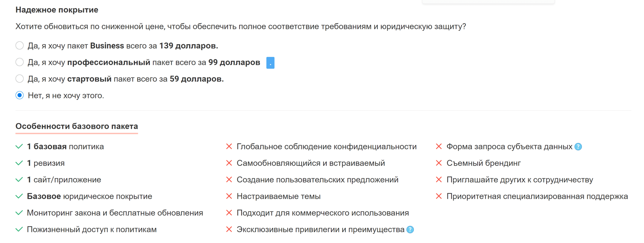
Task: Choose профессиональный пакет за 99 долларов
Action: point(19,62)
